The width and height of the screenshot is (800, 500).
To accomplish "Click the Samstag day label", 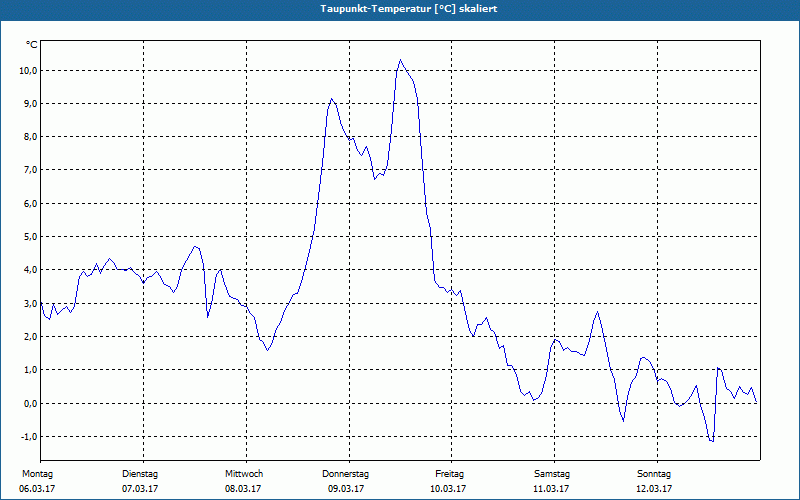I will 552,474.
